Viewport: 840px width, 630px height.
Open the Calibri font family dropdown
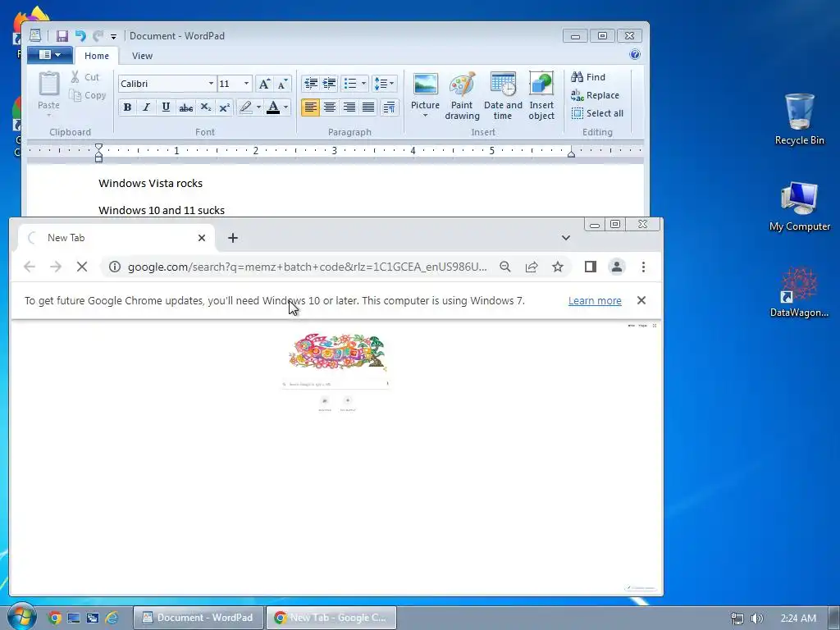point(211,84)
